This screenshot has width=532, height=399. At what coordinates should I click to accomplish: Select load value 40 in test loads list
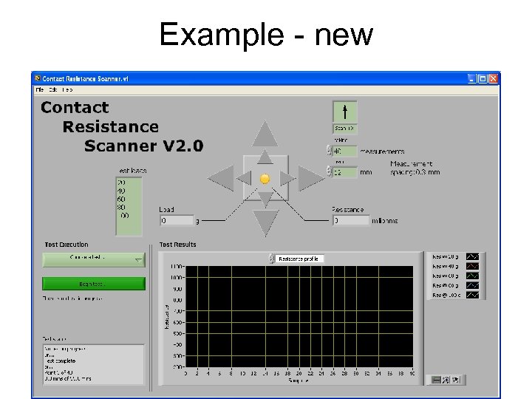point(121,191)
